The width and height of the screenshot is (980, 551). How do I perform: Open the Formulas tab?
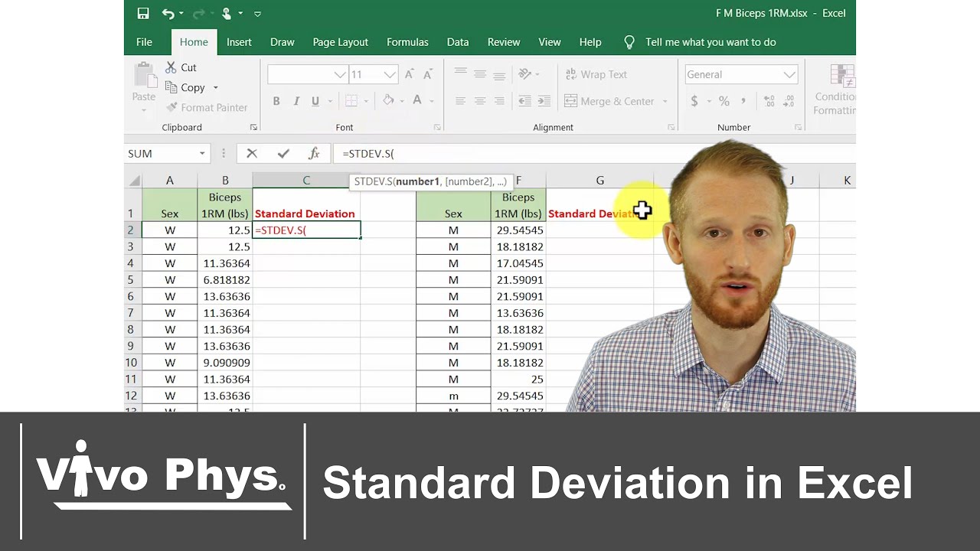407,42
